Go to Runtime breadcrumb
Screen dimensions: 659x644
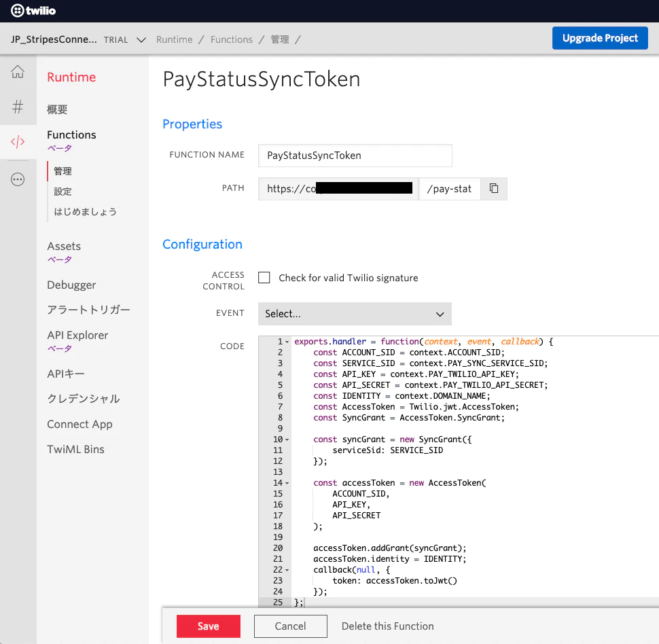click(x=175, y=39)
